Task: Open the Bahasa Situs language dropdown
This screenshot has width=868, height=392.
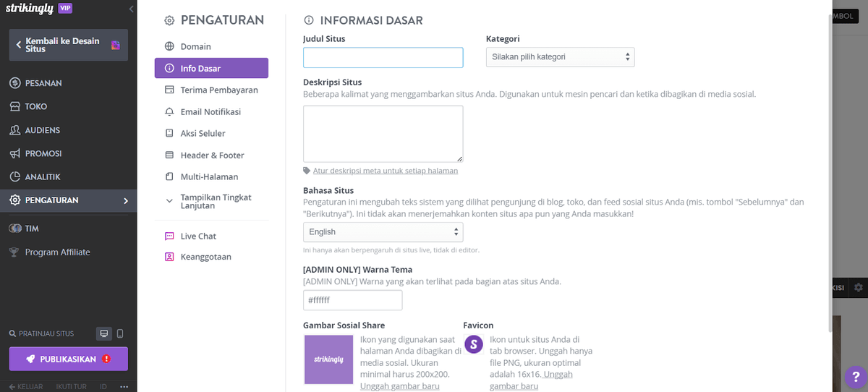Action: pos(383,231)
